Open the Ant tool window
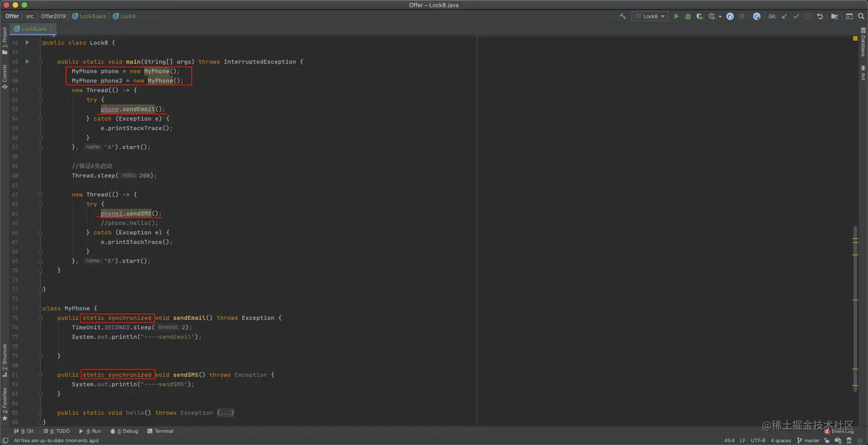 (x=863, y=73)
